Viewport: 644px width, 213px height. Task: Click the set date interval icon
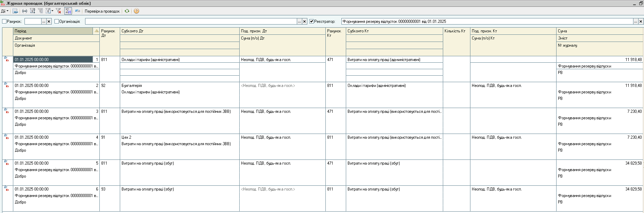coord(25,11)
